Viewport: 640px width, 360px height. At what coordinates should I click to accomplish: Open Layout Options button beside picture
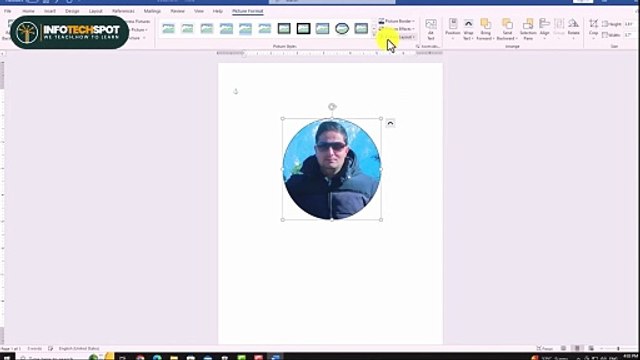pyautogui.click(x=390, y=123)
